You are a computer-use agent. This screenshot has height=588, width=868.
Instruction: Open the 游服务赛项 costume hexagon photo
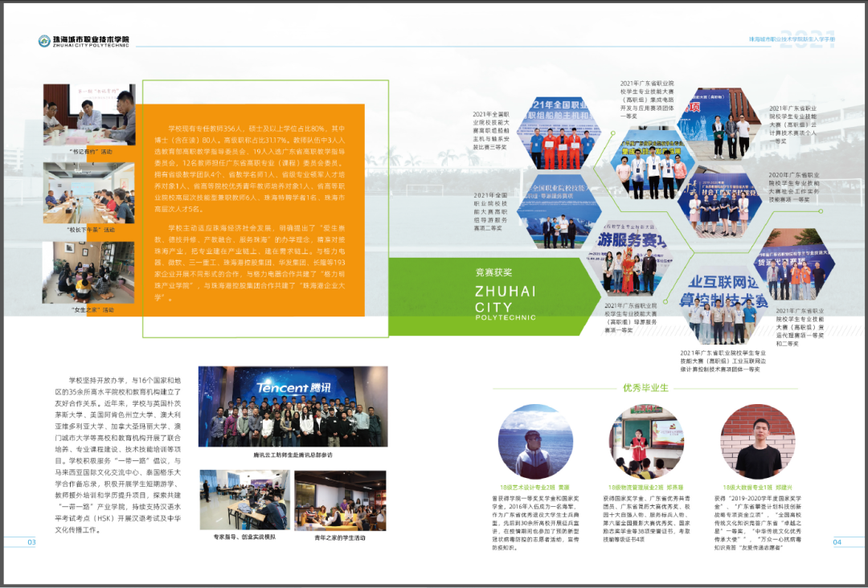click(629, 259)
